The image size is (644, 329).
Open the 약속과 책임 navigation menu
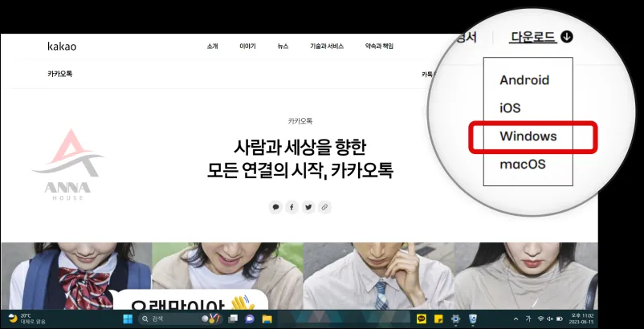[379, 47]
